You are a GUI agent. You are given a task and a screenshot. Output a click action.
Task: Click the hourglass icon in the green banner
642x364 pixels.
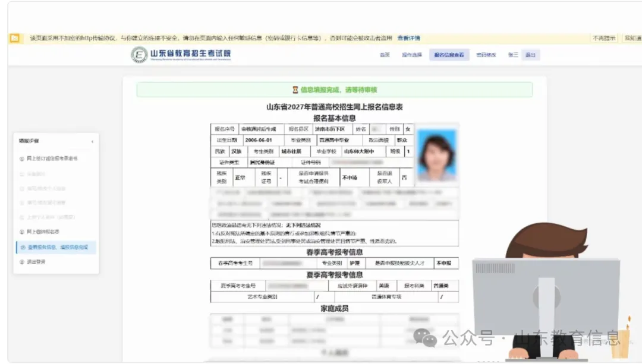click(295, 90)
